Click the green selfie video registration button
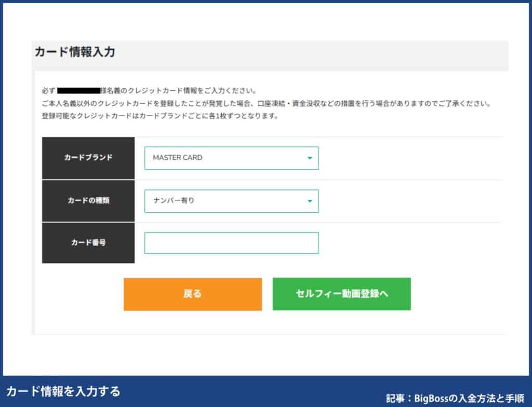532x407 pixels. click(341, 294)
